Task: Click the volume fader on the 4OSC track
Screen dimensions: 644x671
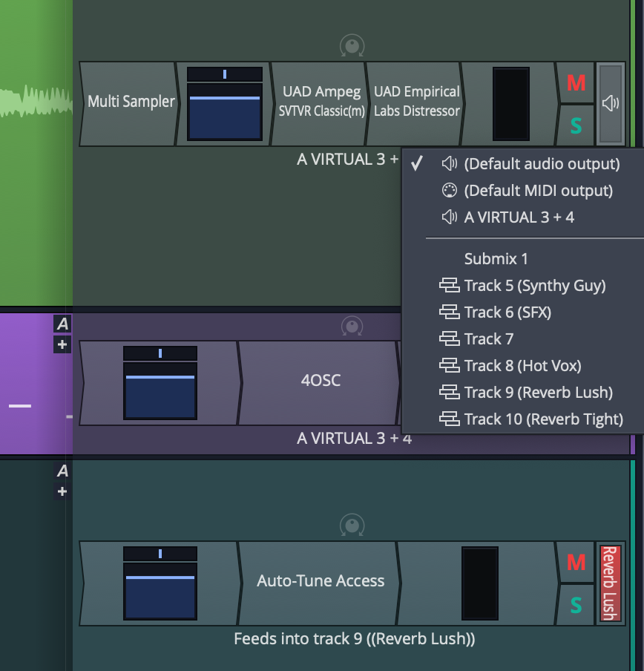Action: click(160, 383)
